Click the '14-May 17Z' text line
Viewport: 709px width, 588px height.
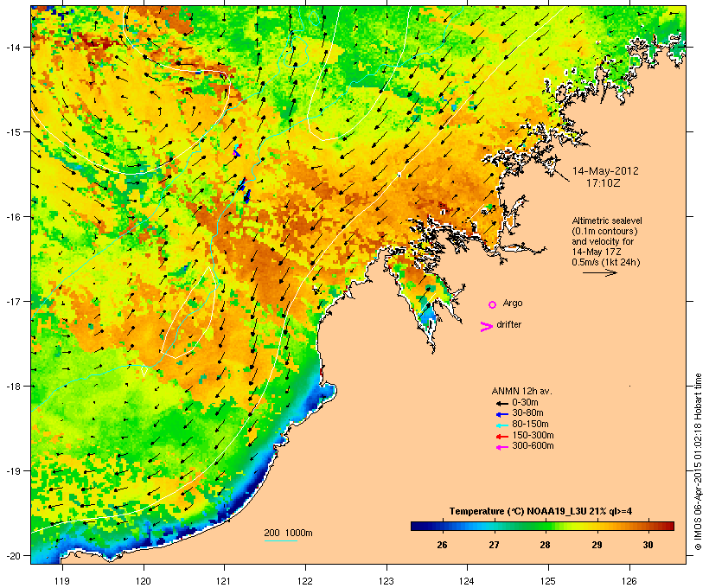pos(597,252)
